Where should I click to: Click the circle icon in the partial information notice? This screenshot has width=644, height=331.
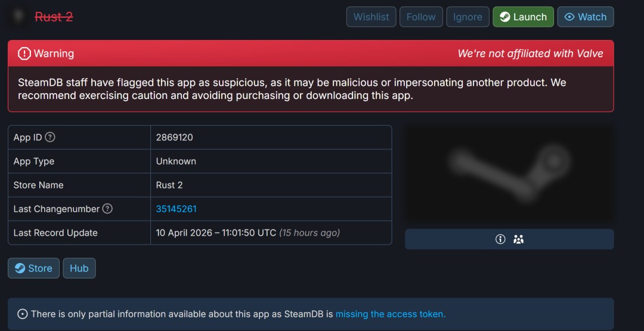(23, 314)
